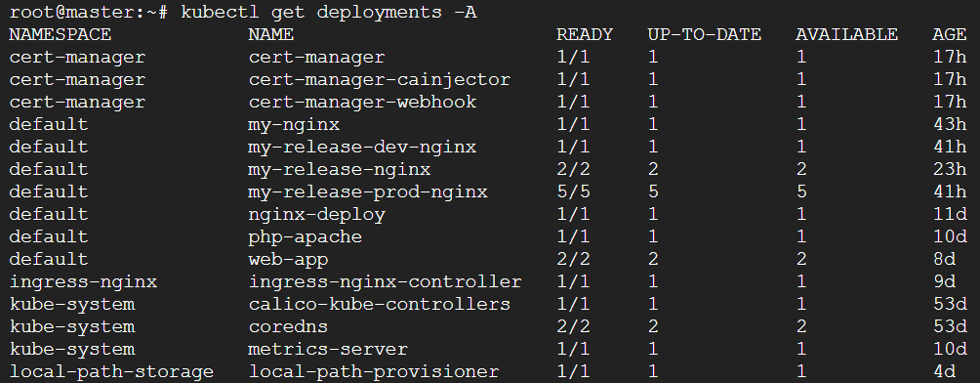
Task: Select the my-nginx deployment name
Action: point(294,124)
